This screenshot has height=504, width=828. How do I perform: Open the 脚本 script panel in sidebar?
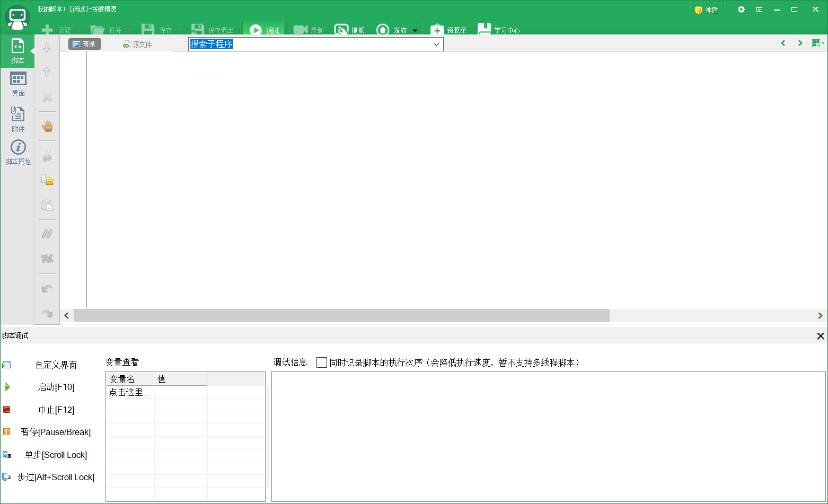pos(17,51)
